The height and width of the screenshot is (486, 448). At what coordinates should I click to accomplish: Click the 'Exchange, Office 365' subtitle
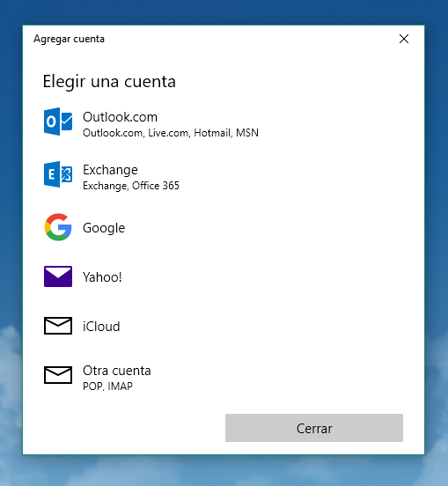coord(131,186)
